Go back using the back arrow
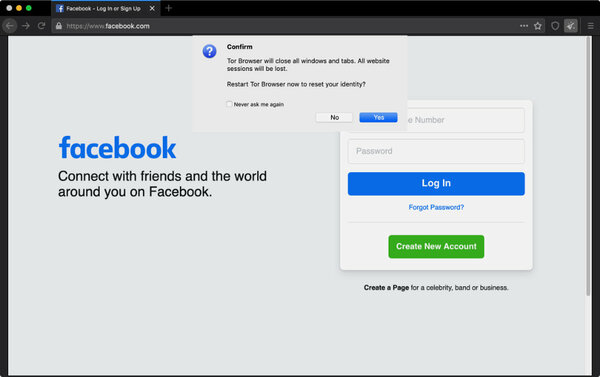This screenshot has width=600, height=377. [x=10, y=26]
